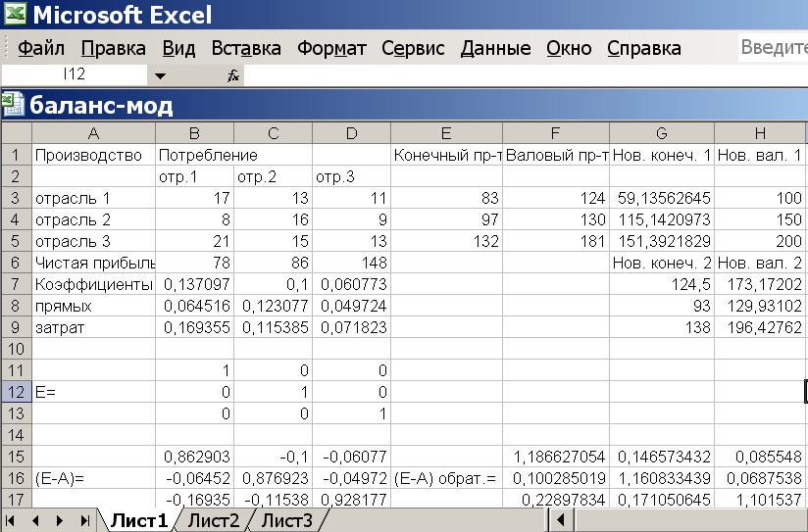Switch to the Лист2 sheet tab

[214, 520]
